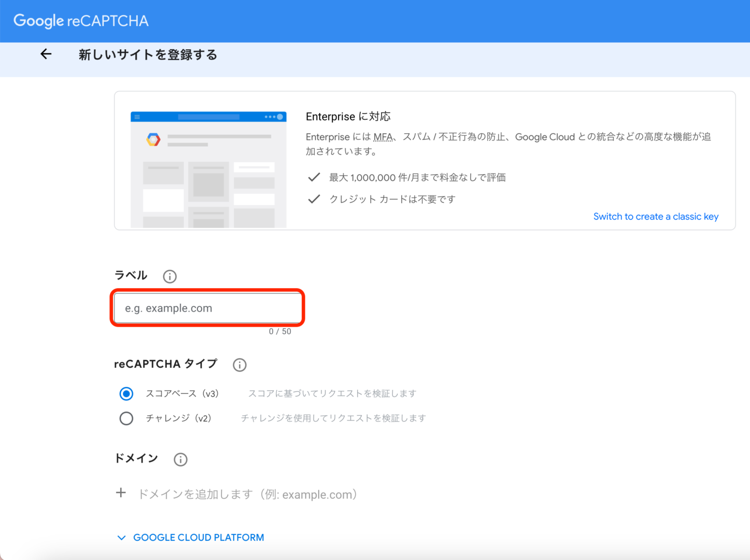
Task: Click 最大 1,000,000 件/月まで料金なしで評価 text
Action: point(417,177)
